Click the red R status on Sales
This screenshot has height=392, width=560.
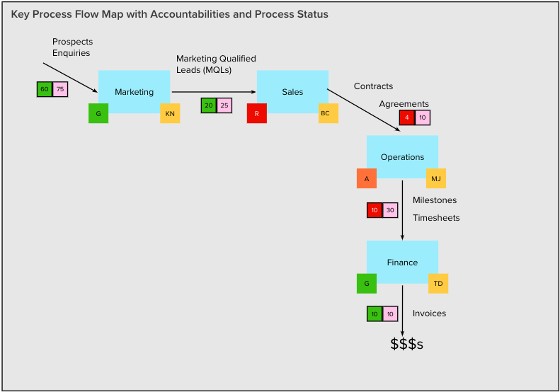257,113
